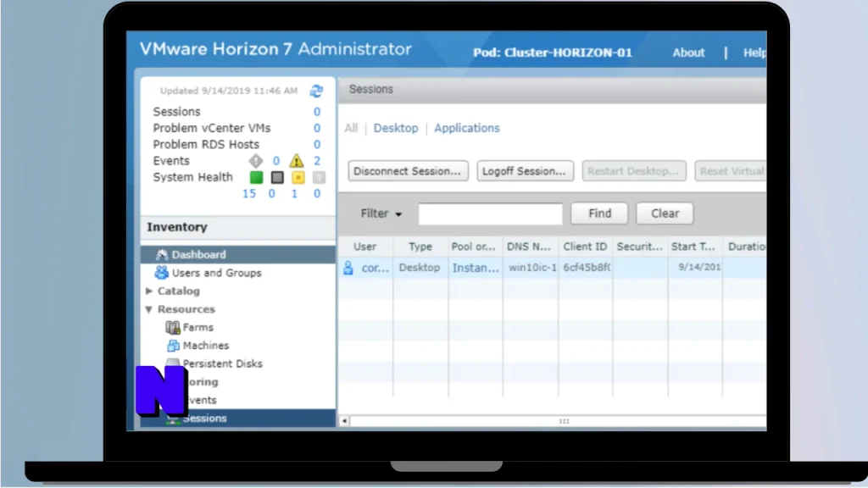The height and width of the screenshot is (488, 868).
Task: Click the 'cor...' user cell
Action: [375, 268]
